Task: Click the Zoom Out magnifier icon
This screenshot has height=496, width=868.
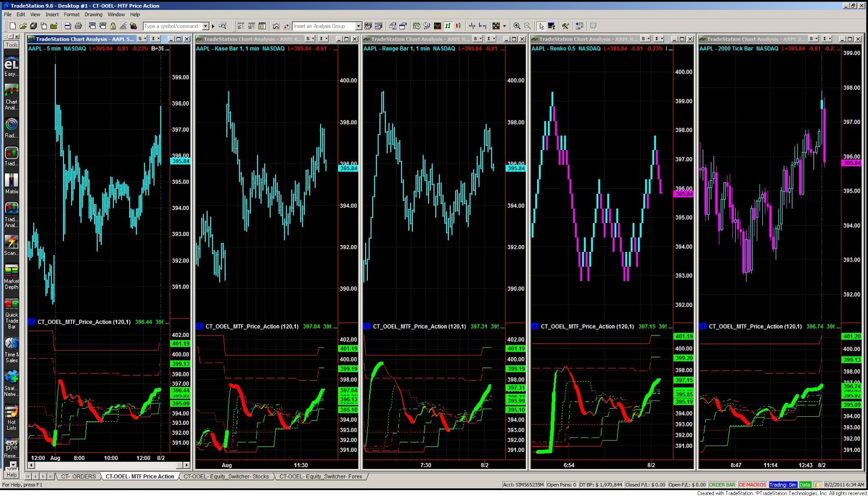Action: [527, 26]
